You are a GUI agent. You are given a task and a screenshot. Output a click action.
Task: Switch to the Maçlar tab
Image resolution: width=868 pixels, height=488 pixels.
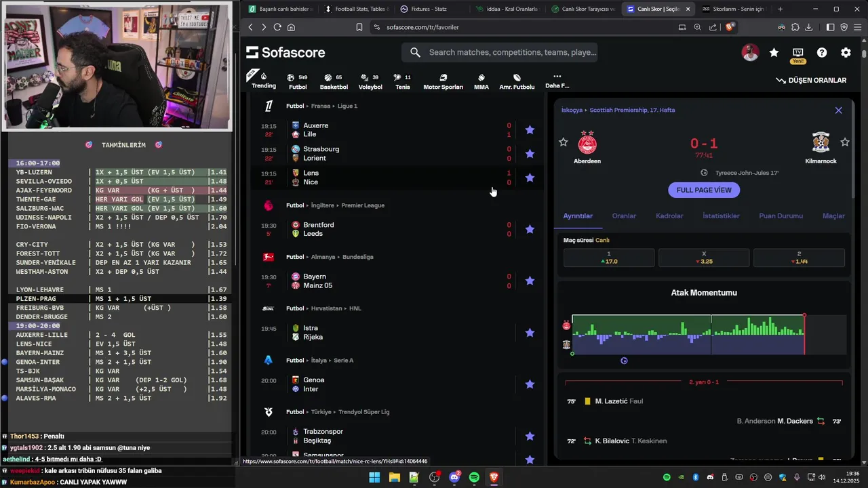tap(833, 216)
